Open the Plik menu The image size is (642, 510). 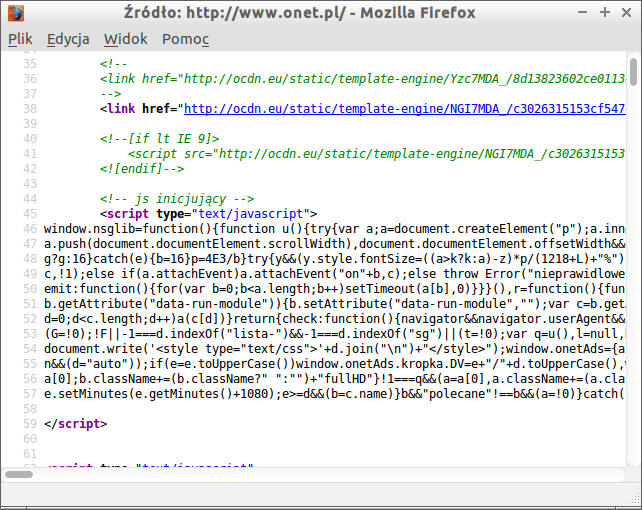click(20, 39)
